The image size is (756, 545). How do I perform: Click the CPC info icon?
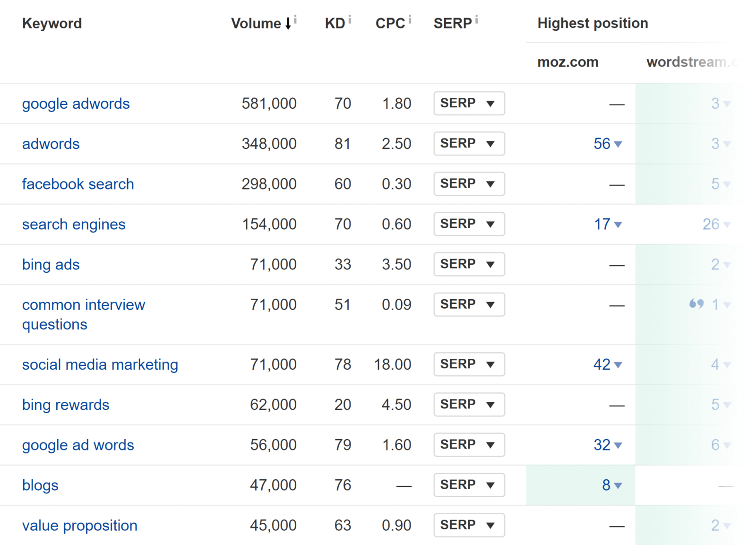410,19
